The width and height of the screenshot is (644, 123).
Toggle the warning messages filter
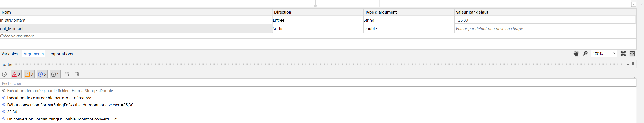point(29,74)
